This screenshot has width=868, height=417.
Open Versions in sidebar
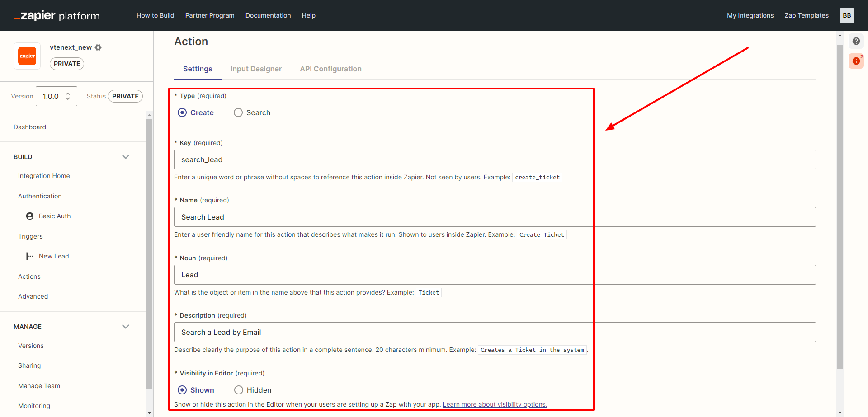pos(31,346)
